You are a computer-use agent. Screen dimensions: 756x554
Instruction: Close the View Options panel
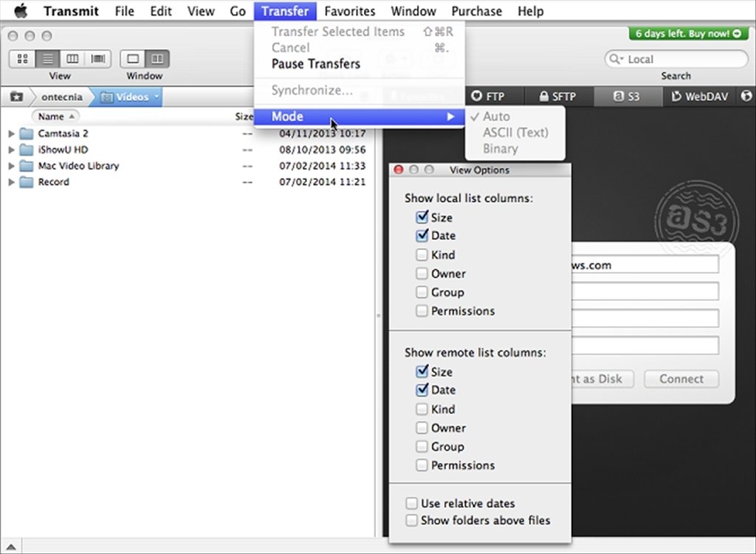[399, 170]
